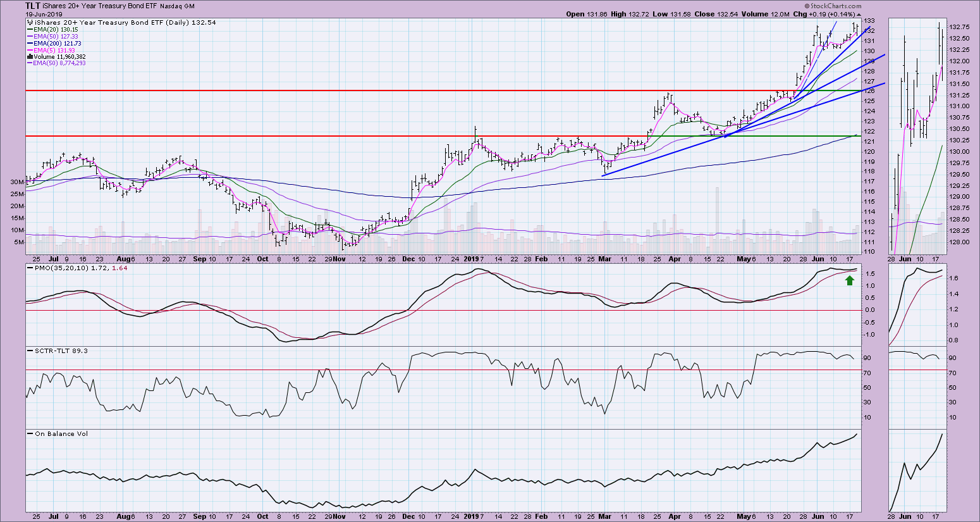Click the magenta EMA(5) line color swatch
The height and width of the screenshot is (522, 980).
coord(30,50)
